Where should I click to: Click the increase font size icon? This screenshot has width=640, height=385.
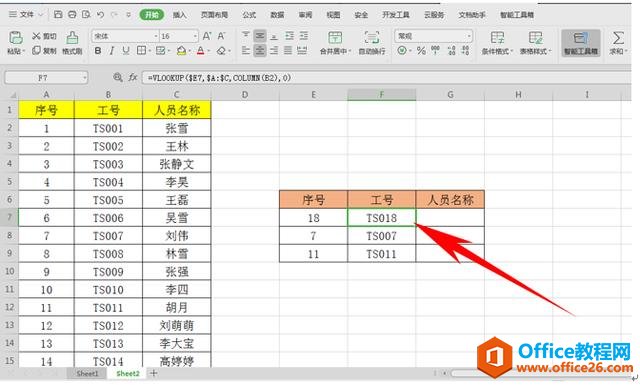(x=207, y=36)
